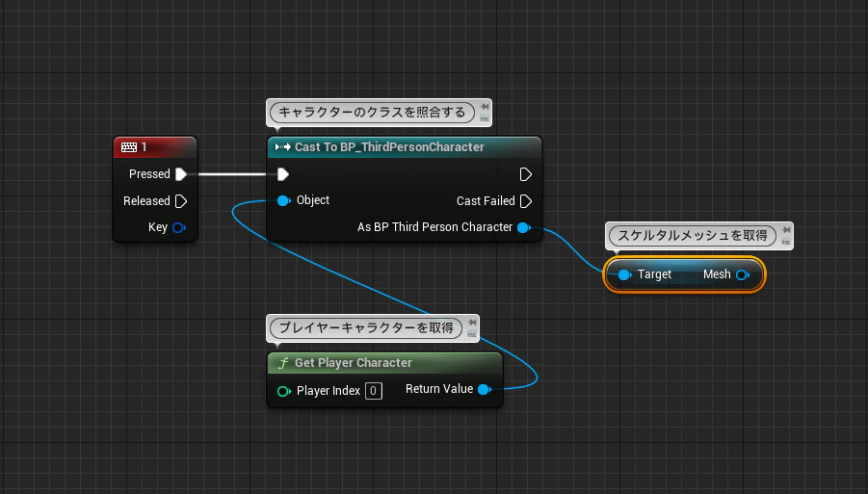Click the As BP Third Person Character label

434,227
